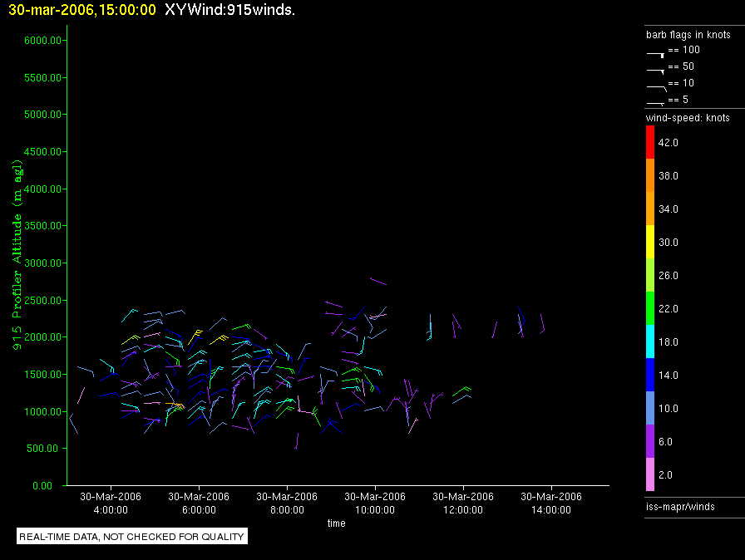This screenshot has width=745, height=560.
Task: Select the yellow-green 26.0 knots color band
Action: point(650,275)
